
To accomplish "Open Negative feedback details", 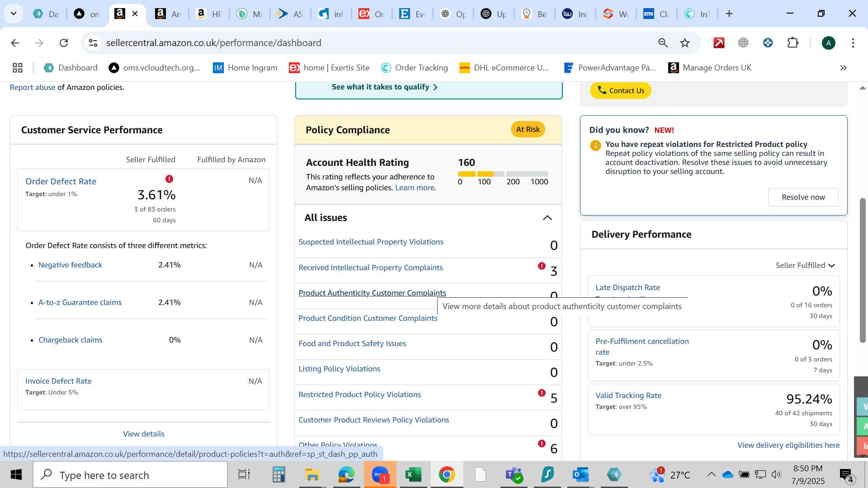I will point(70,265).
